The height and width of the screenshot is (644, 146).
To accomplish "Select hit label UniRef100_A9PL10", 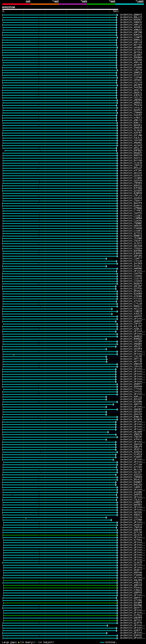I will 131,25.
